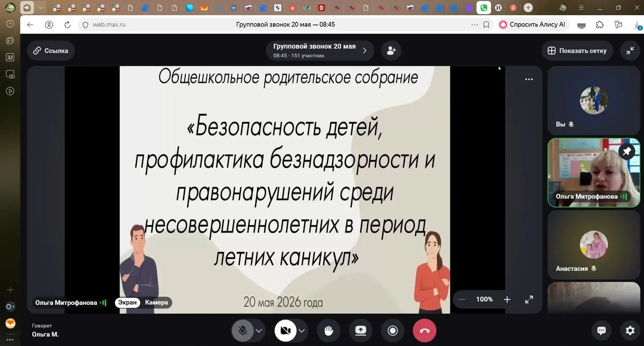Open Yandex home with the Я icon
644x346 pixels.
pyautogui.click(x=49, y=25)
